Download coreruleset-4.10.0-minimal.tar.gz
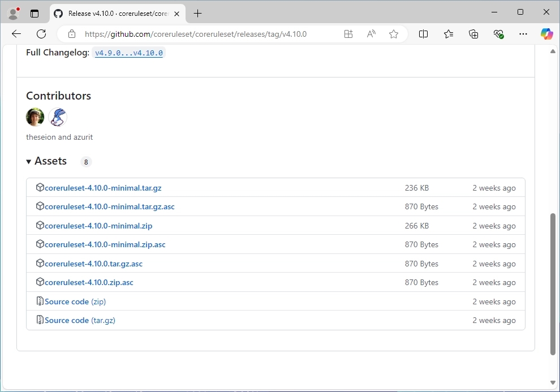The height and width of the screenshot is (392, 560). [x=103, y=188]
